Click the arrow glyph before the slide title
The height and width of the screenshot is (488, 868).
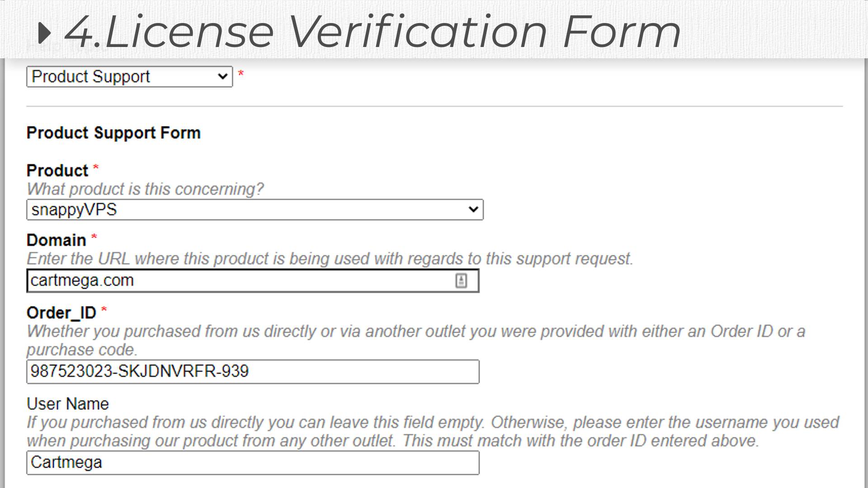coord(46,31)
